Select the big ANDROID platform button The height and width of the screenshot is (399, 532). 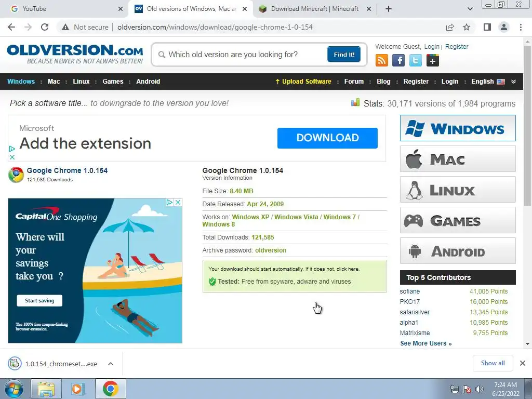pyautogui.click(x=458, y=251)
